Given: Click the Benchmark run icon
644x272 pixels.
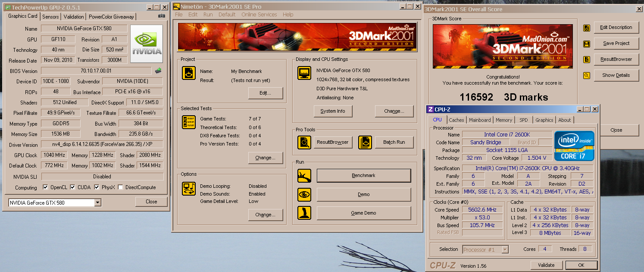Looking at the screenshot, I should click(x=304, y=176).
